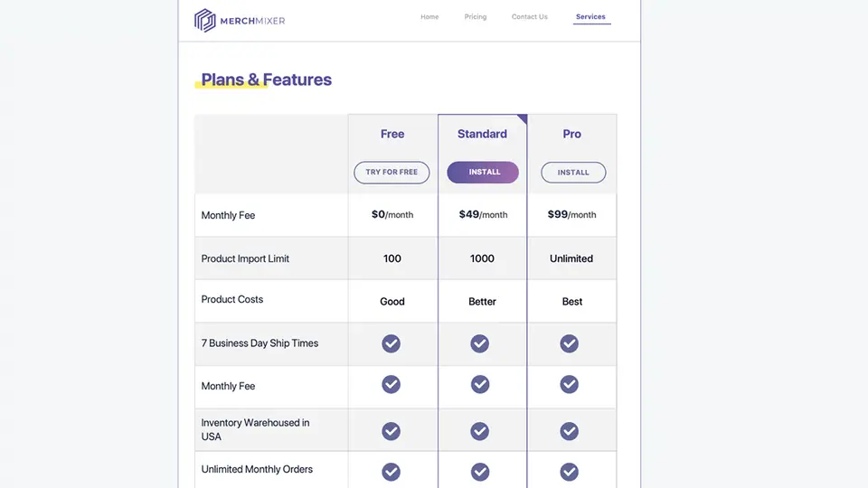
Task: Select the Pro plan header
Action: coord(571,134)
